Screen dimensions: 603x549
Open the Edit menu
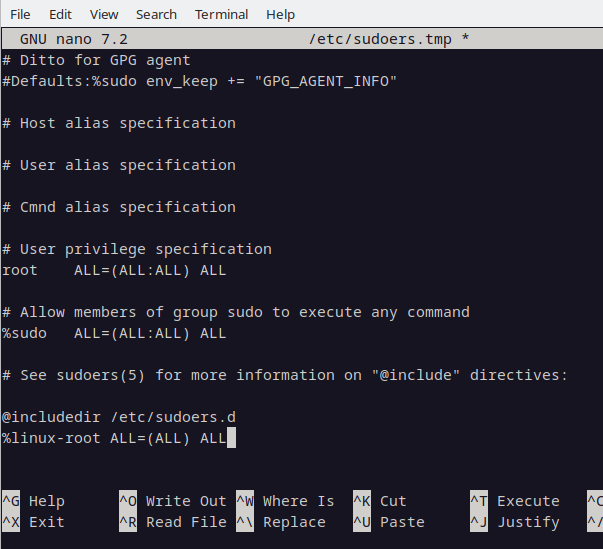[x=60, y=15]
